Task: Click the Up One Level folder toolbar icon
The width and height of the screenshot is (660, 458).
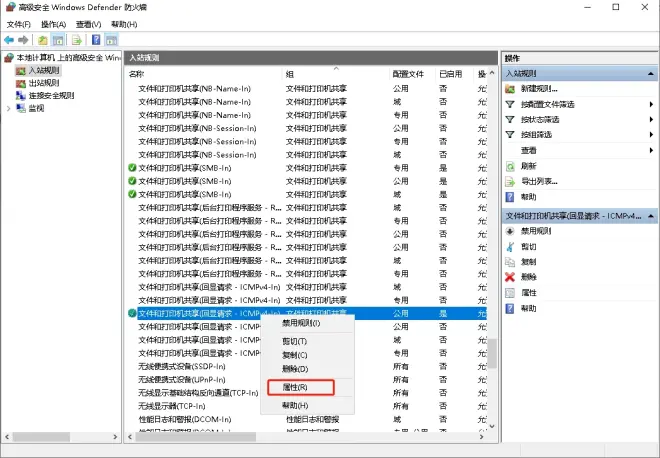Action: point(43,40)
